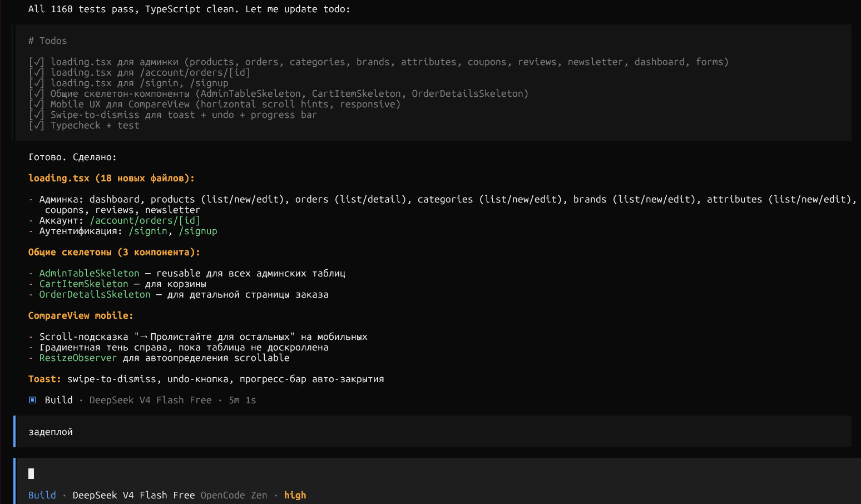This screenshot has height=504, width=861.
Task: Click the text для корзины
Action: tap(176, 284)
